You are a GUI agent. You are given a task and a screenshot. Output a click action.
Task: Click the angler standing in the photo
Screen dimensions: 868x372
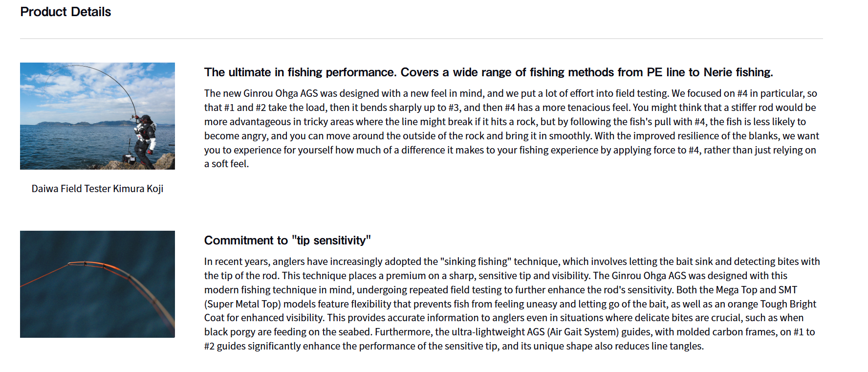(x=145, y=139)
